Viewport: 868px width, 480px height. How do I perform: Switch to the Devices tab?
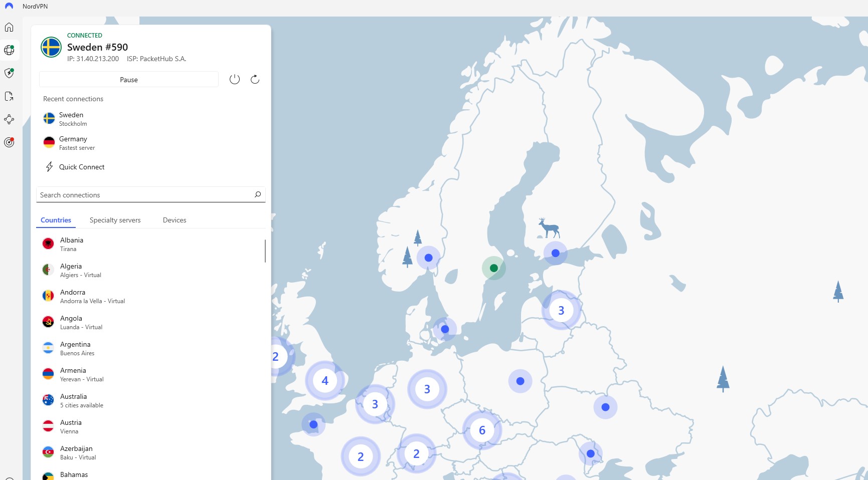(175, 220)
